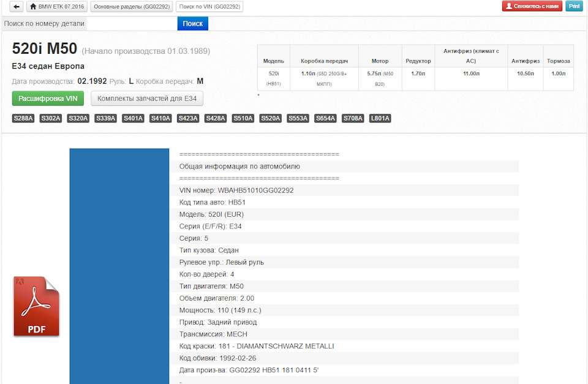
Task: Select option code S401A
Action: [x=133, y=118]
